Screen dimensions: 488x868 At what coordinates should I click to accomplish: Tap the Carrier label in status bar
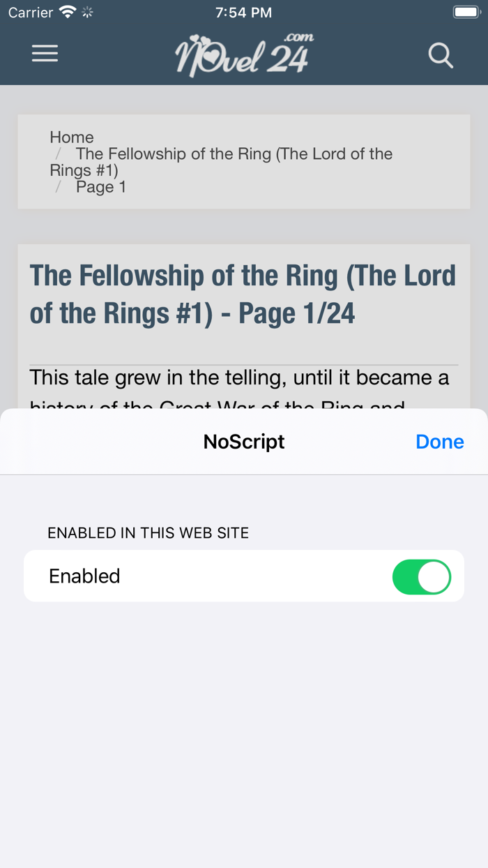pos(31,12)
